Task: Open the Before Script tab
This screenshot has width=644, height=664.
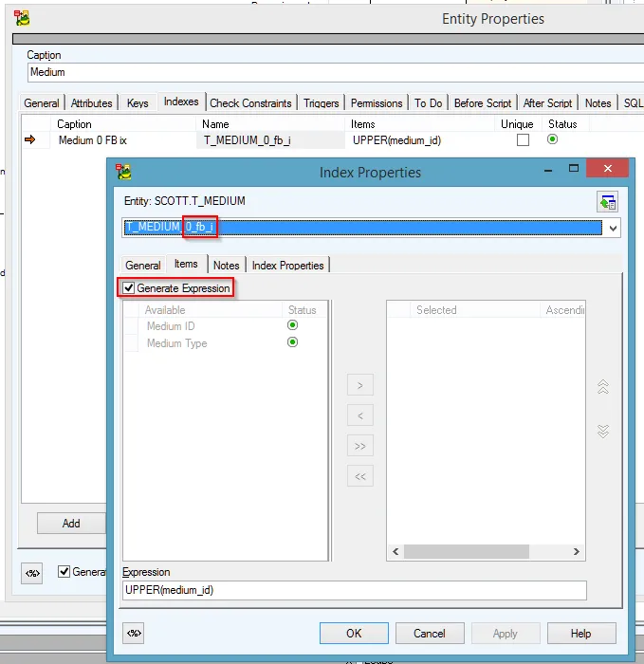Action: pos(483,103)
